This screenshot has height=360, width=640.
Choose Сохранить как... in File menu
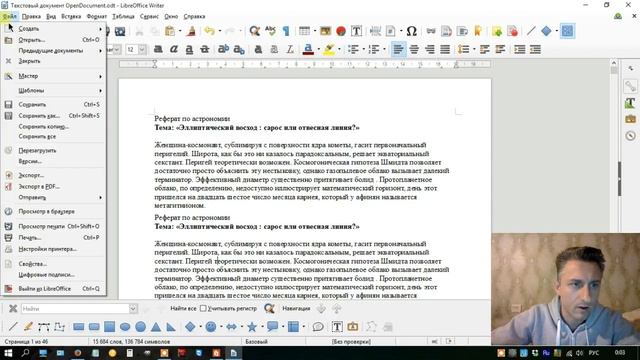coord(53,116)
